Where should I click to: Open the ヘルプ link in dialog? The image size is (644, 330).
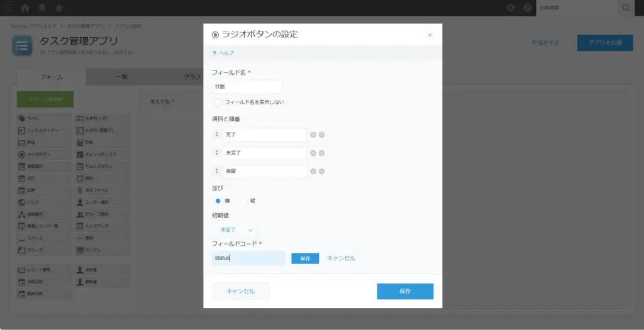[x=223, y=53]
